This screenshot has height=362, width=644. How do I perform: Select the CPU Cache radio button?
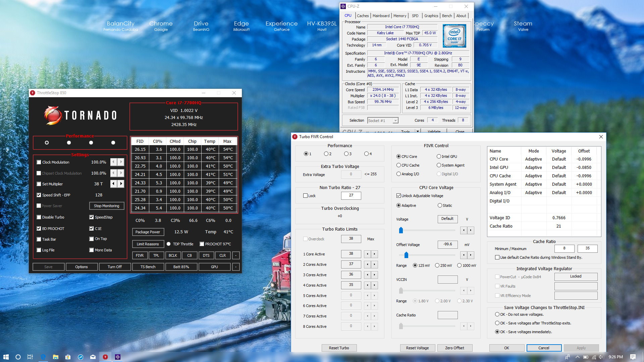click(399, 165)
